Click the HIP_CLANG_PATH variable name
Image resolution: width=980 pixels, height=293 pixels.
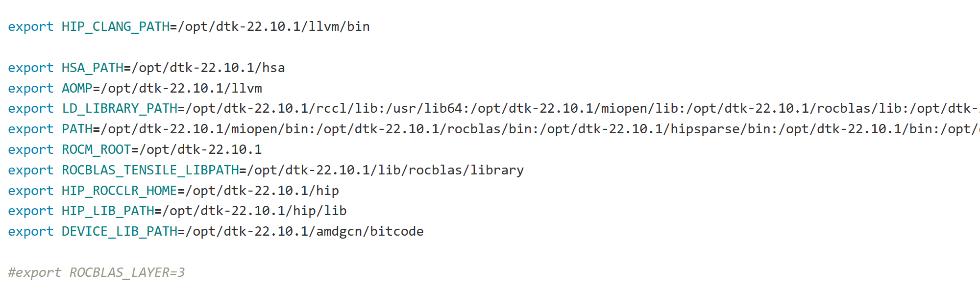[x=115, y=26]
